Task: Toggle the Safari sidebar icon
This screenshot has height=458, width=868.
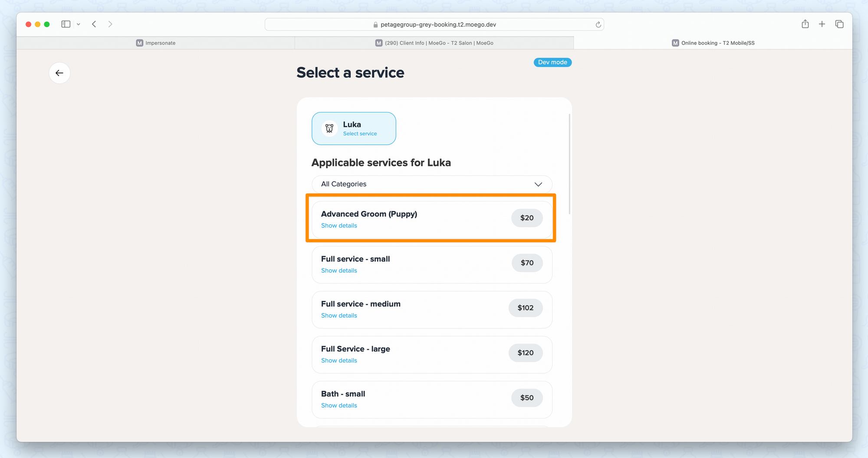Action: pyautogui.click(x=66, y=24)
